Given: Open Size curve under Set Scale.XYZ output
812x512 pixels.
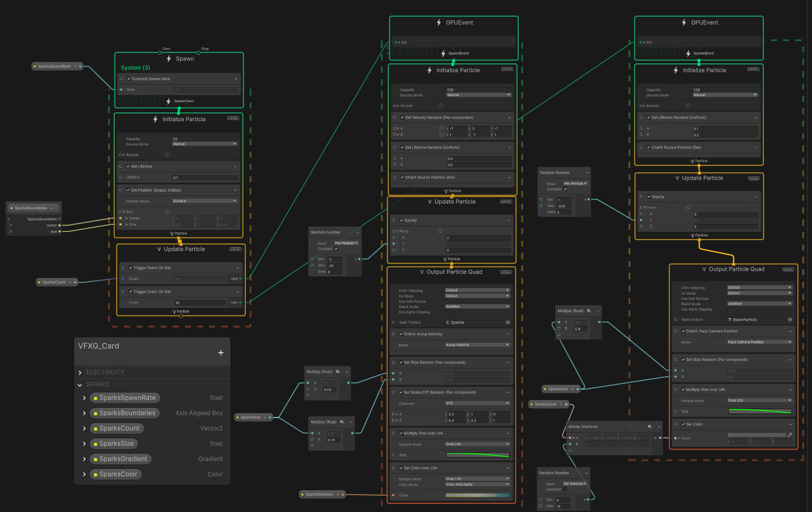Looking at the screenshot, I should (477, 455).
